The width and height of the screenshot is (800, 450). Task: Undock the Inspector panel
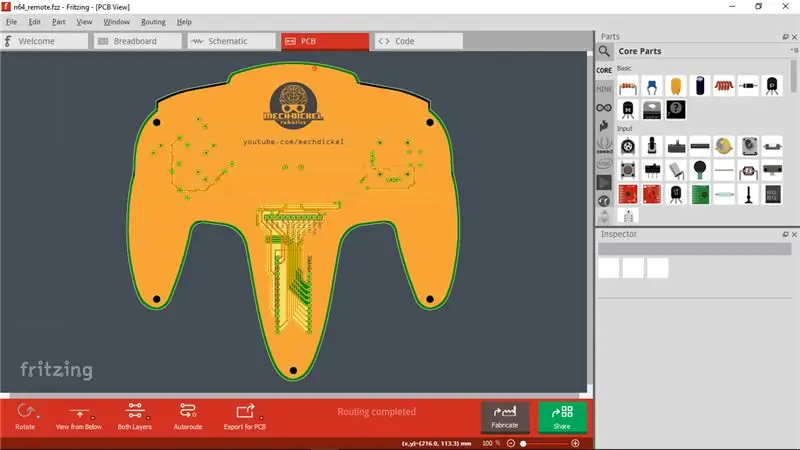coord(785,234)
